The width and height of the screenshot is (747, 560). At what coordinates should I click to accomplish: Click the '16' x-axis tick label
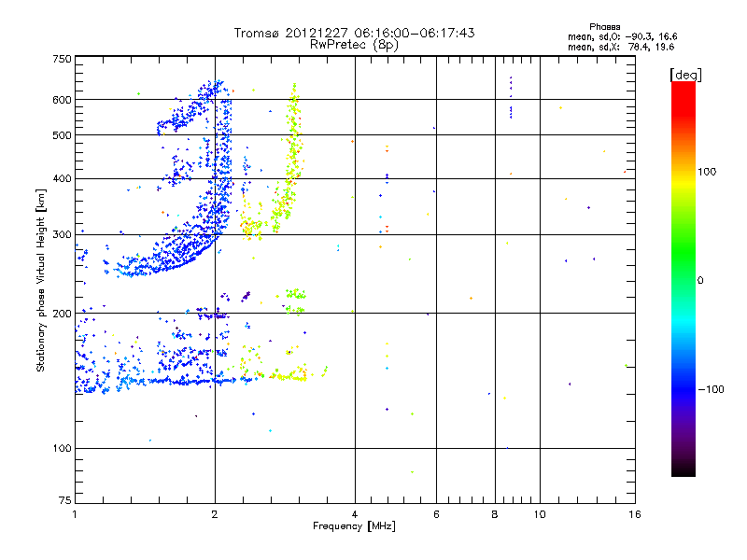(635, 514)
